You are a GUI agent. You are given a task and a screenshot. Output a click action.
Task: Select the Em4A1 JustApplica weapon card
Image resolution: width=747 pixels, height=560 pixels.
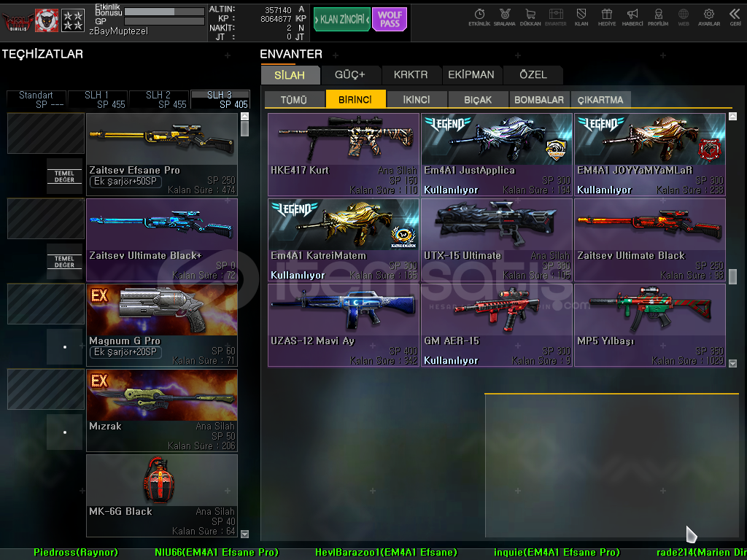[x=496, y=155]
